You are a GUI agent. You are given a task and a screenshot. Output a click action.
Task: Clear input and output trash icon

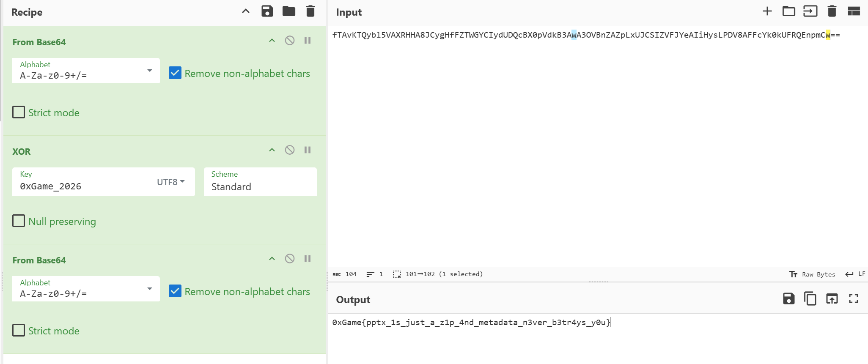pos(832,11)
